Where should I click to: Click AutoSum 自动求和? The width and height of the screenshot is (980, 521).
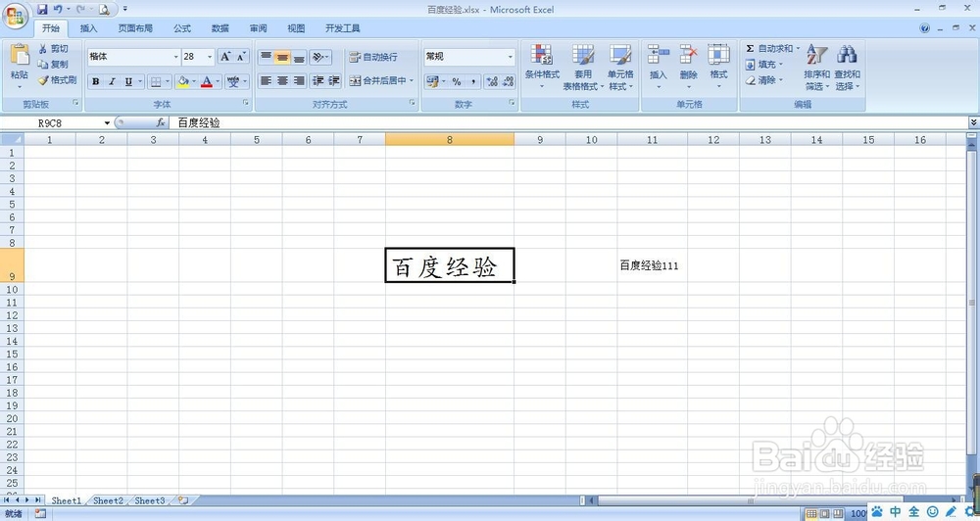(x=772, y=48)
